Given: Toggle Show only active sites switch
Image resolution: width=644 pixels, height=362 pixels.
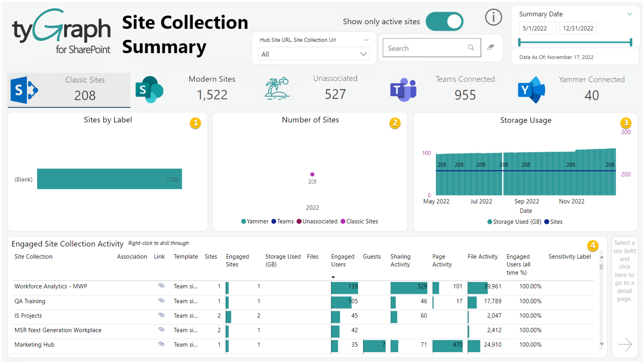Looking at the screenshot, I should 444,22.
